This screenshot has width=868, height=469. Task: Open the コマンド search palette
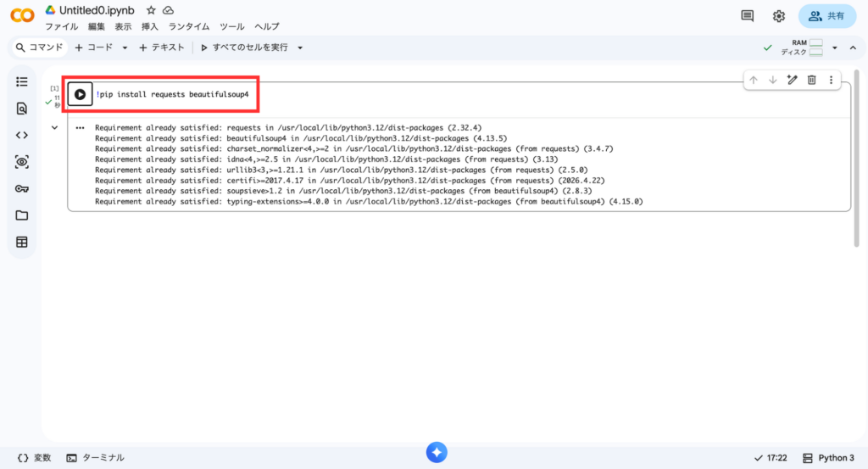(39, 47)
